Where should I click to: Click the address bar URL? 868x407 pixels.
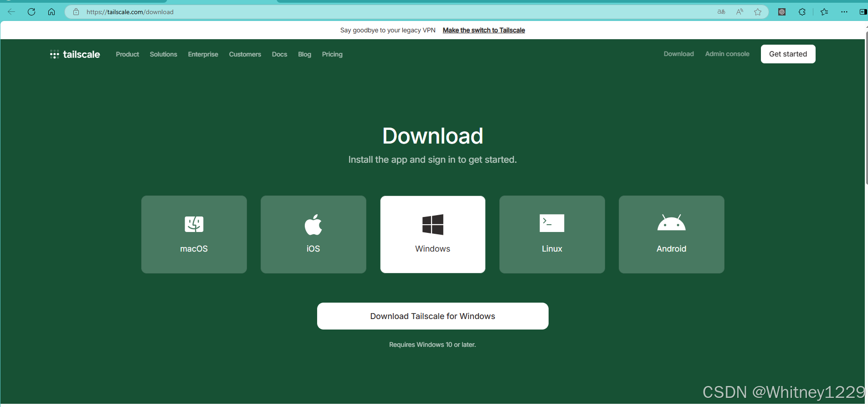click(x=130, y=12)
